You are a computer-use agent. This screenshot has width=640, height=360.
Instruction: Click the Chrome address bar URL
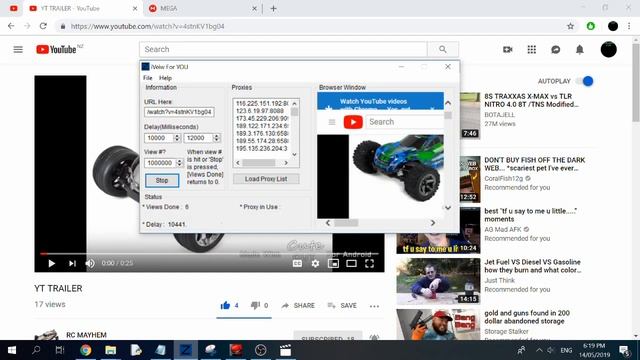pos(147,26)
